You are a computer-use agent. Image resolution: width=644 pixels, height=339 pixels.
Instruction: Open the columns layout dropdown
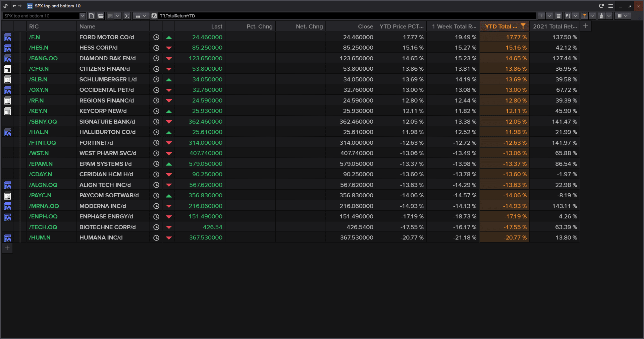(x=622, y=16)
